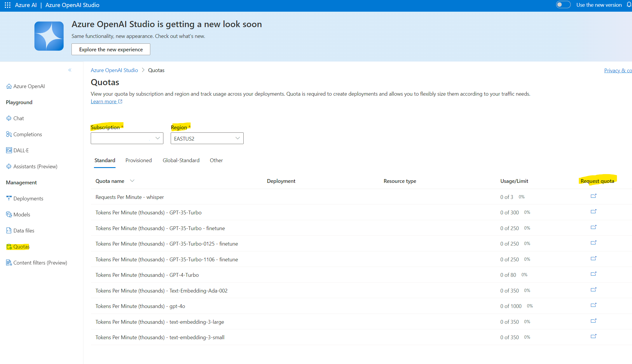Open the Learn more link

point(107,101)
